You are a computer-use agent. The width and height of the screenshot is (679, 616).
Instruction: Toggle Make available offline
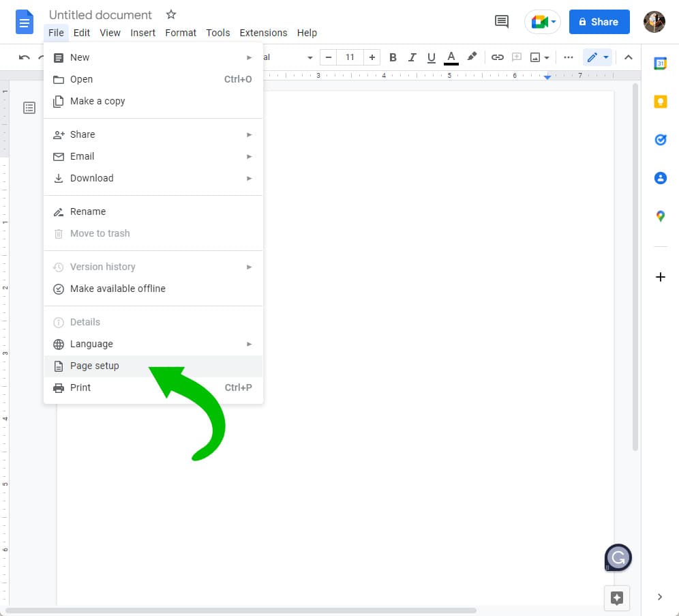tap(117, 289)
